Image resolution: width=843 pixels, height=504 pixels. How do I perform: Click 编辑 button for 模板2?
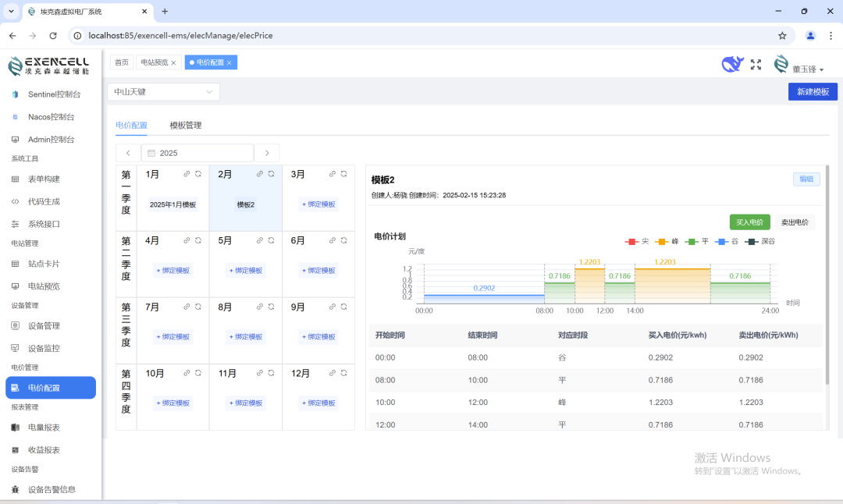806,179
